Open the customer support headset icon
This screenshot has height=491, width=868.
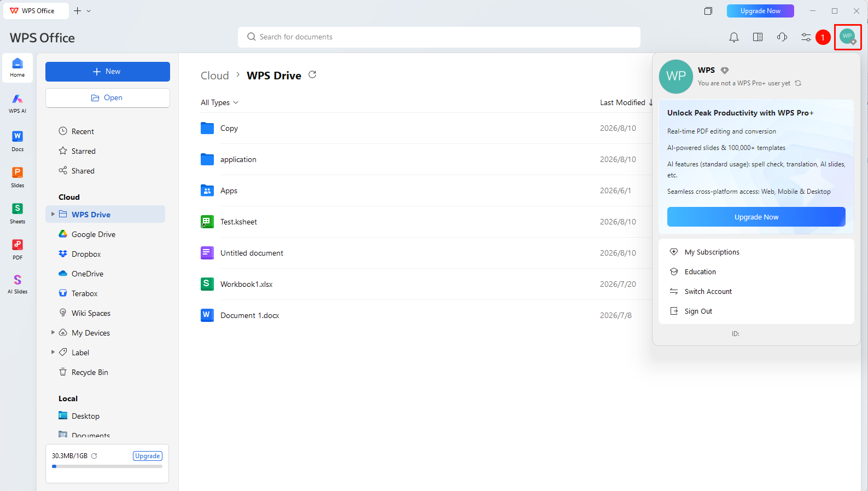782,37
